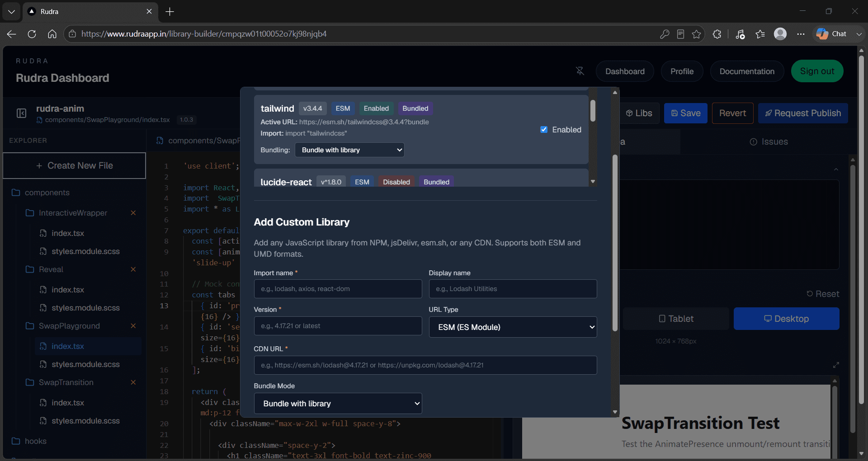Expand the preview fullscreen icon
The height and width of the screenshot is (461, 868).
coord(836,365)
